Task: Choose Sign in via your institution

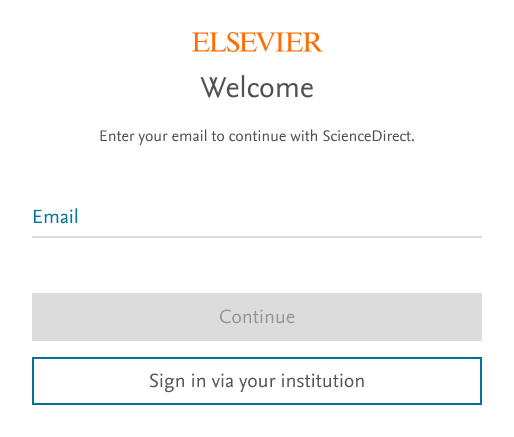Action: (257, 381)
